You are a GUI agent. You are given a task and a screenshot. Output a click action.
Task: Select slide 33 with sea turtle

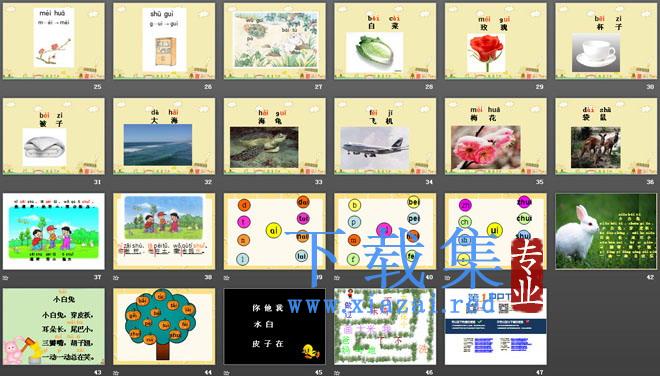[x=274, y=136]
